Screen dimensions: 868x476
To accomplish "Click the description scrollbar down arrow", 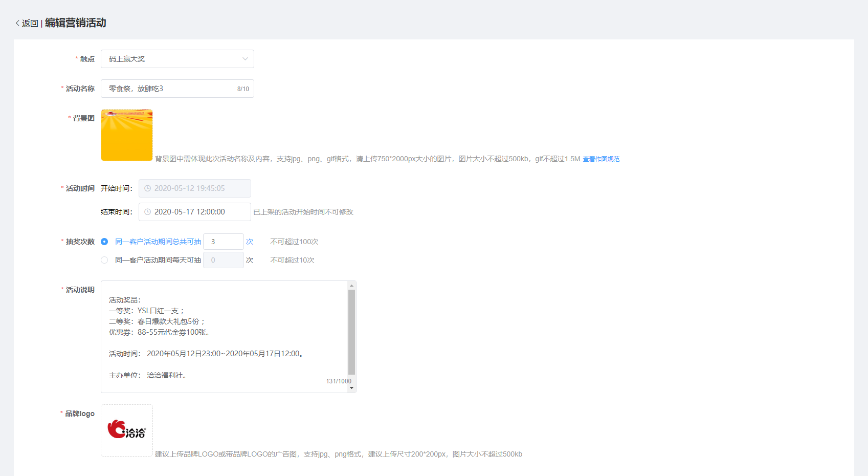I will (351, 388).
